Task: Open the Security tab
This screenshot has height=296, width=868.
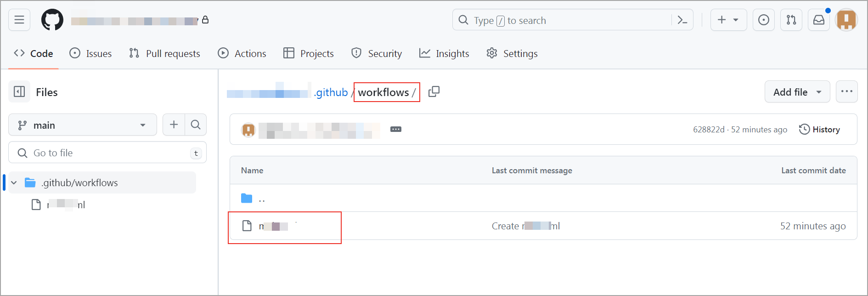Action: click(377, 53)
